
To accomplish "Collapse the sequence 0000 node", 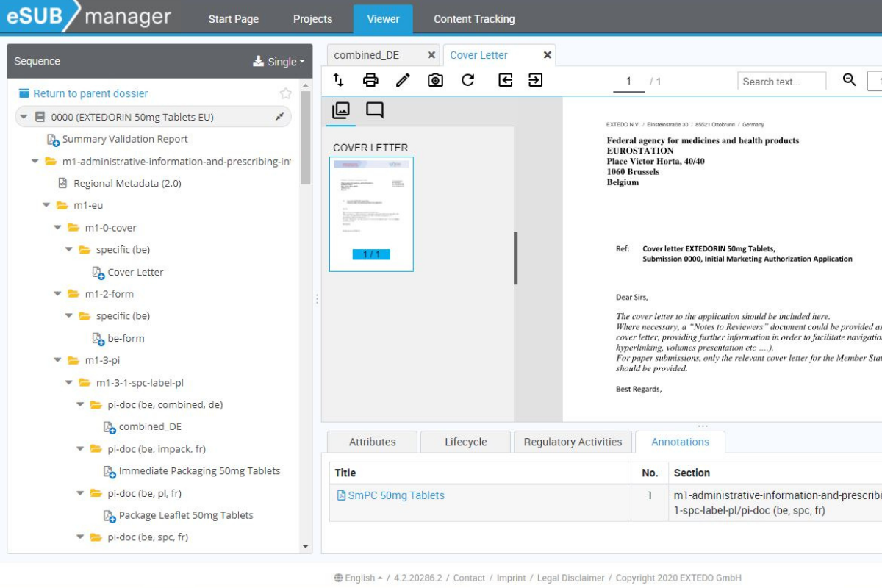I will point(24,117).
